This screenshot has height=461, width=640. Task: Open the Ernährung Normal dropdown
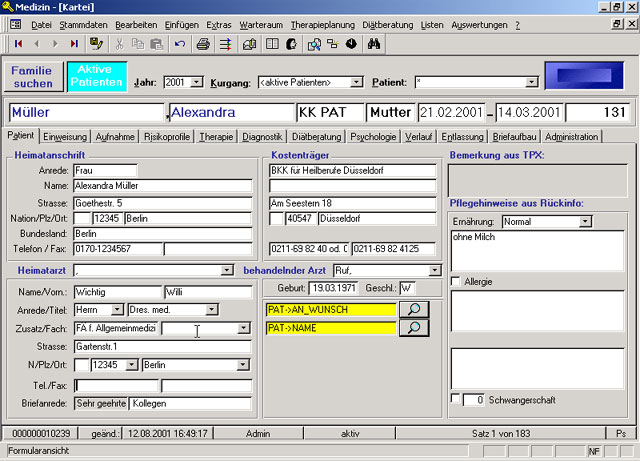(x=585, y=221)
